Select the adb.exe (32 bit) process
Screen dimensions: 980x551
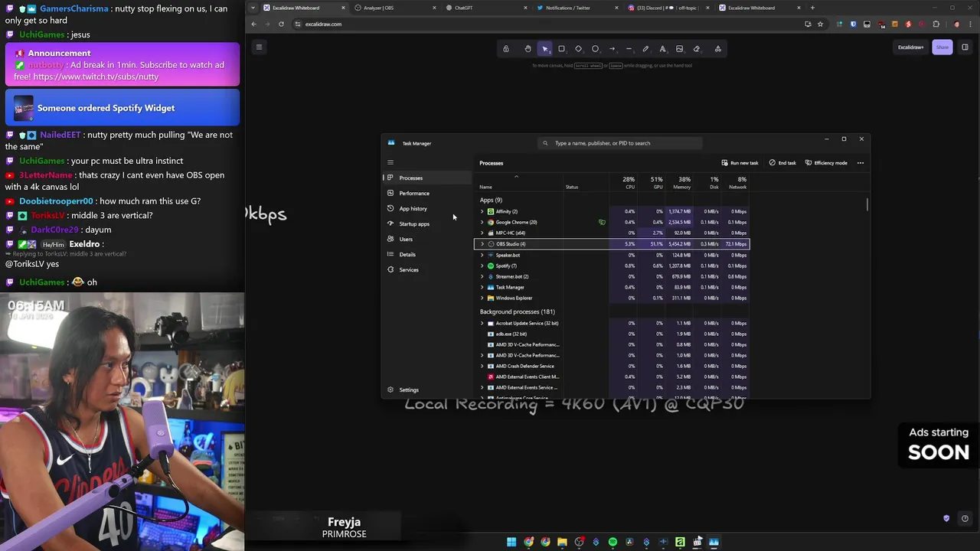click(611, 334)
